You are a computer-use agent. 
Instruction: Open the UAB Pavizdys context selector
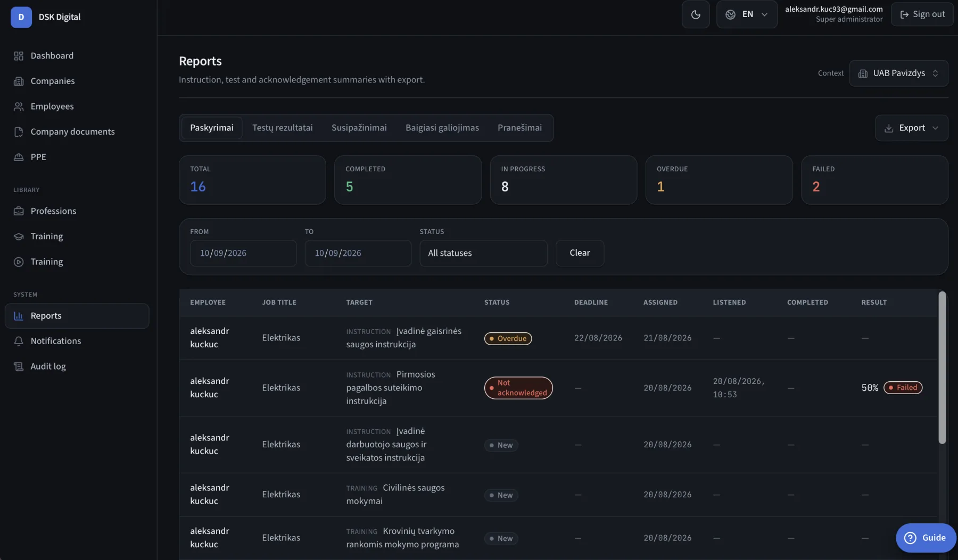[x=898, y=73]
